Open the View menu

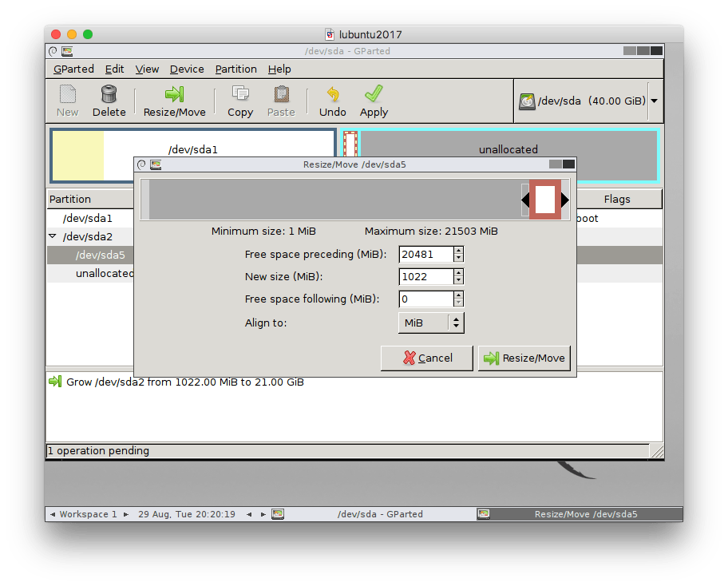[x=147, y=69]
